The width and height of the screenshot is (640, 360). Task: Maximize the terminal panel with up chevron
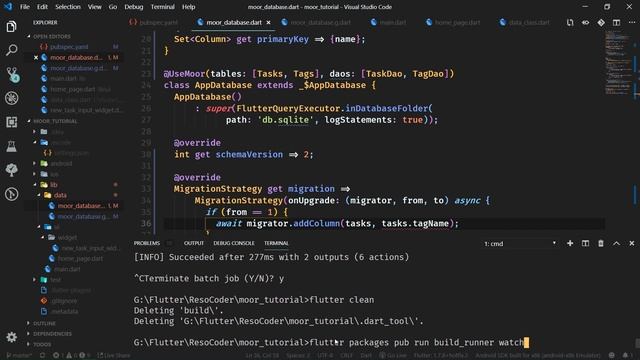click(616, 243)
